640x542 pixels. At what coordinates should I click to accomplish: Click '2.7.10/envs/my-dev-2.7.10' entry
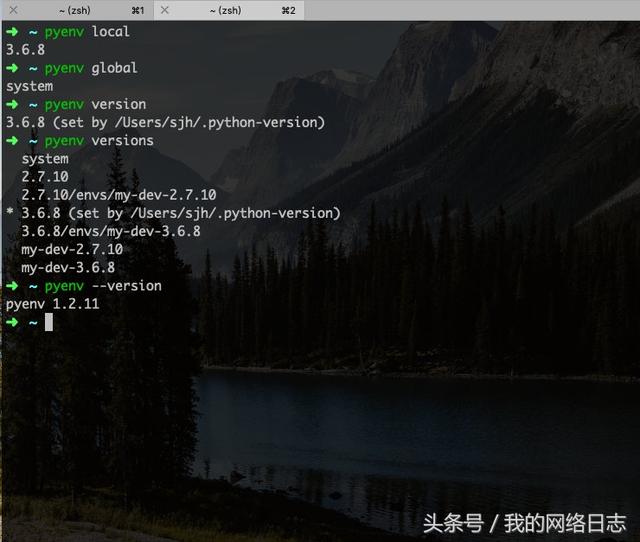click(119, 195)
